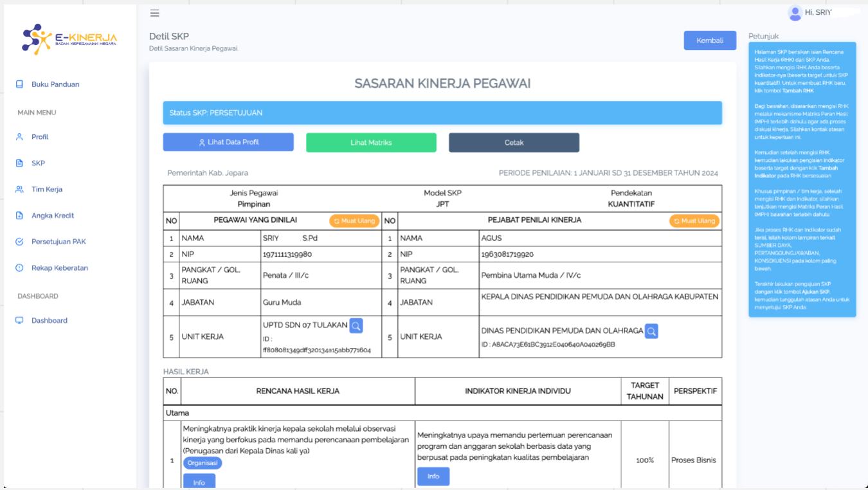Image resolution: width=868 pixels, height=490 pixels.
Task: Open Dashboard menu item
Action: (x=50, y=320)
